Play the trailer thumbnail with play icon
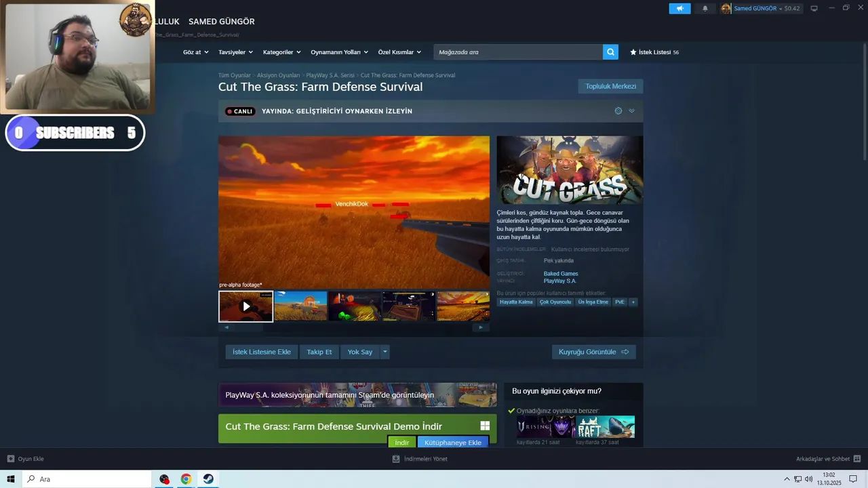Screen dimensions: 868x488 [x=245, y=306]
